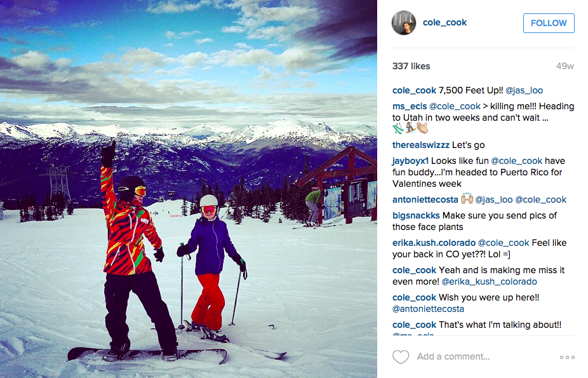Open erika.kush.colorado commenter profile

tap(434, 243)
